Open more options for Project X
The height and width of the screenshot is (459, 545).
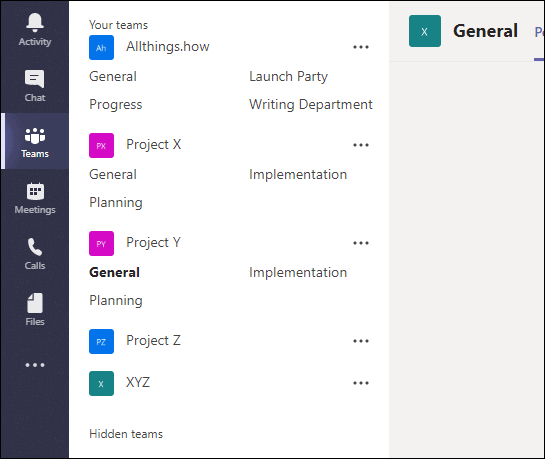(x=361, y=145)
